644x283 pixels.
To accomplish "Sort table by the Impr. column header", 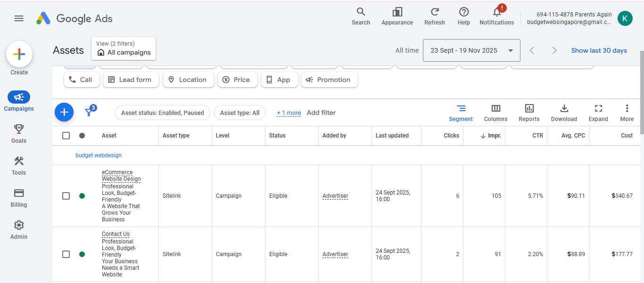I will pos(494,136).
